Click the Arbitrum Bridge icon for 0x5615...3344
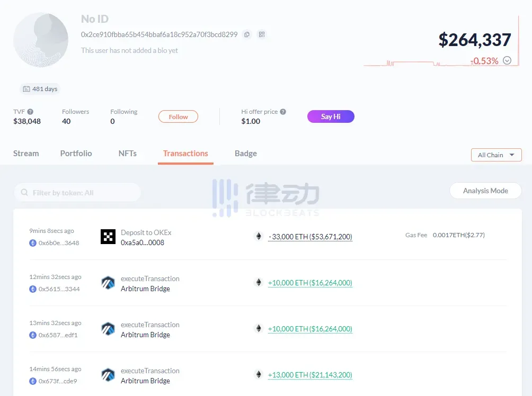The image size is (532, 396). click(108, 283)
